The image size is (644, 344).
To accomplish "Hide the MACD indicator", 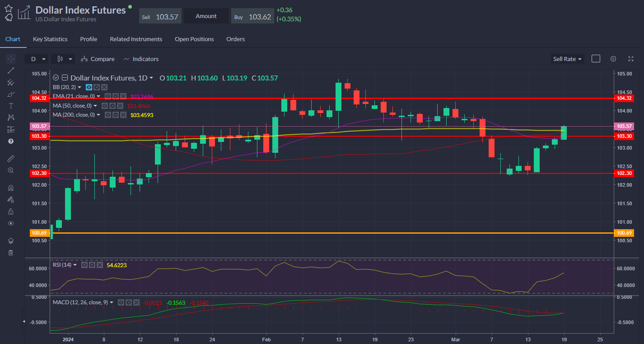I will pos(121,302).
